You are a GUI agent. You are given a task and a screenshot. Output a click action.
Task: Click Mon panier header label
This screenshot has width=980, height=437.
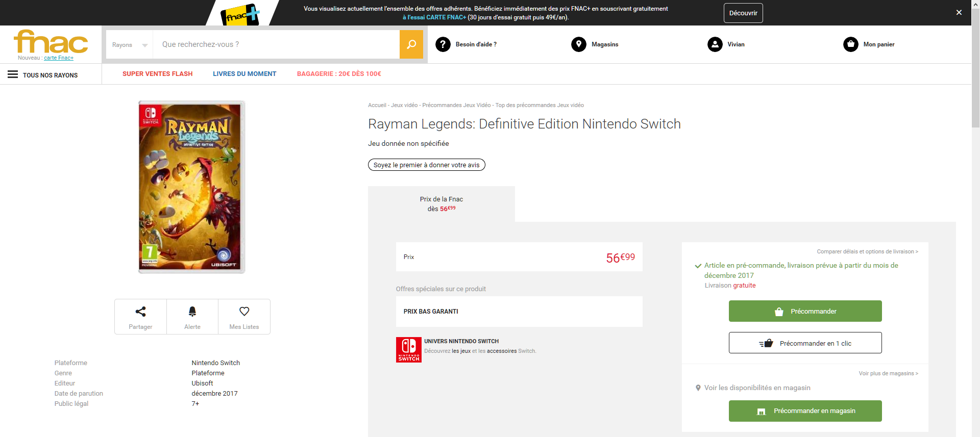click(879, 44)
